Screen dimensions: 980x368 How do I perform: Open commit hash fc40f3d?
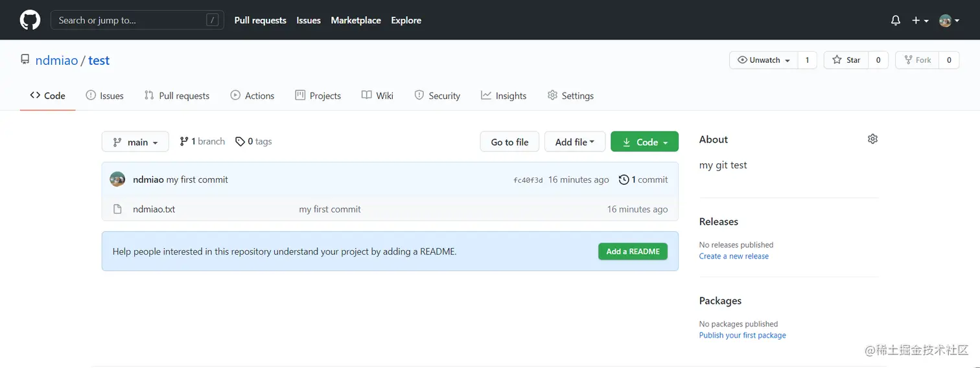coord(528,180)
